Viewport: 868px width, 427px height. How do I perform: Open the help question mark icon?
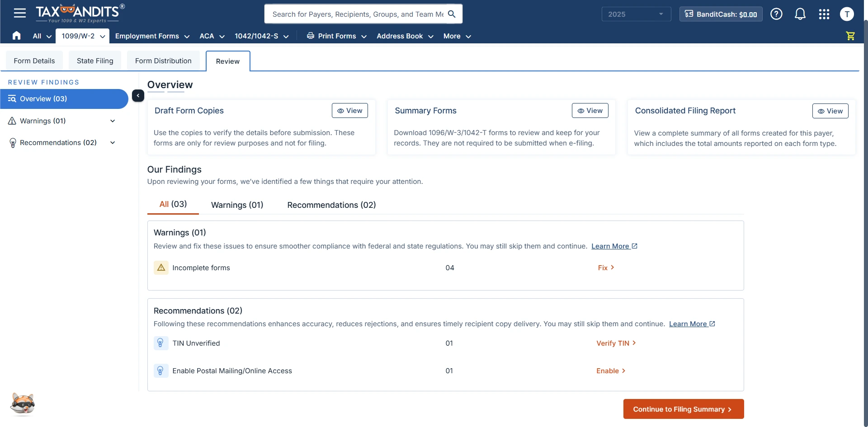point(776,14)
